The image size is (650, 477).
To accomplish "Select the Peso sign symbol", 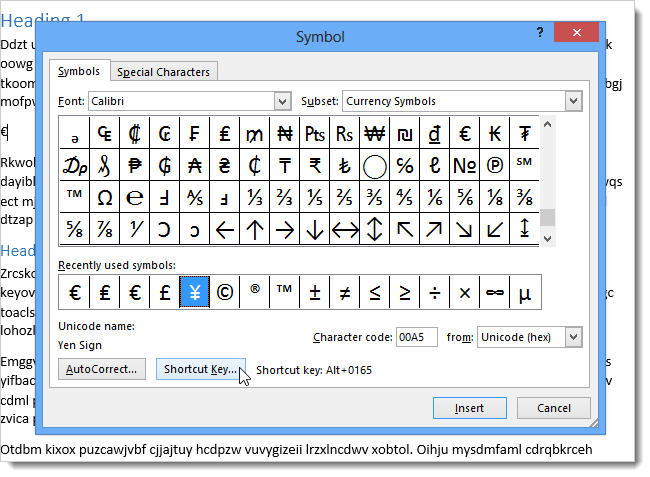I will point(135,165).
